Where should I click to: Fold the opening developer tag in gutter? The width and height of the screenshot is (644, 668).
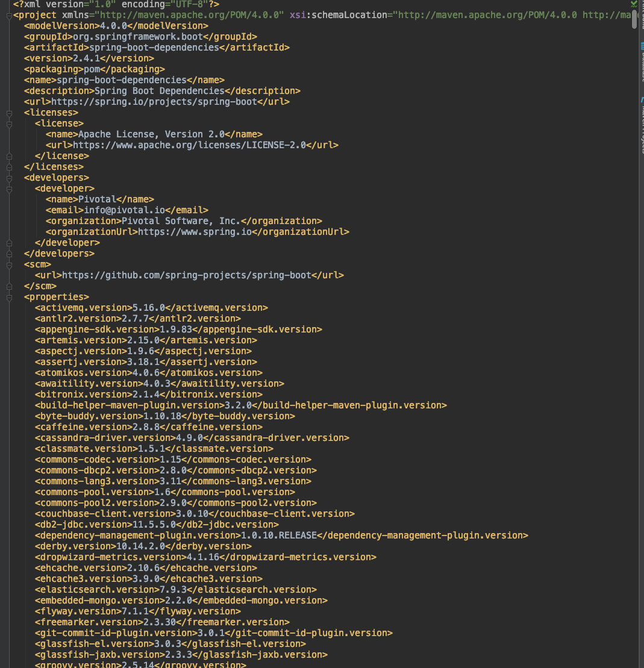pos(9,189)
